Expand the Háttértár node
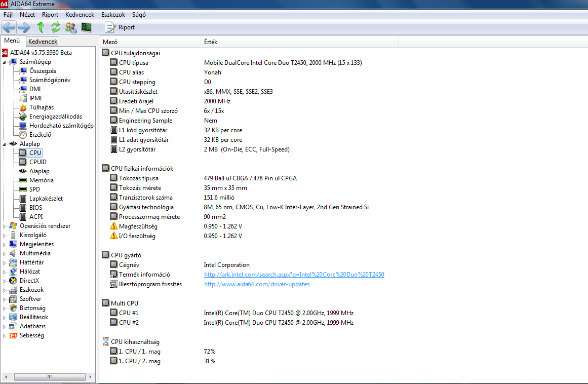The height and width of the screenshot is (384, 588). [5, 263]
